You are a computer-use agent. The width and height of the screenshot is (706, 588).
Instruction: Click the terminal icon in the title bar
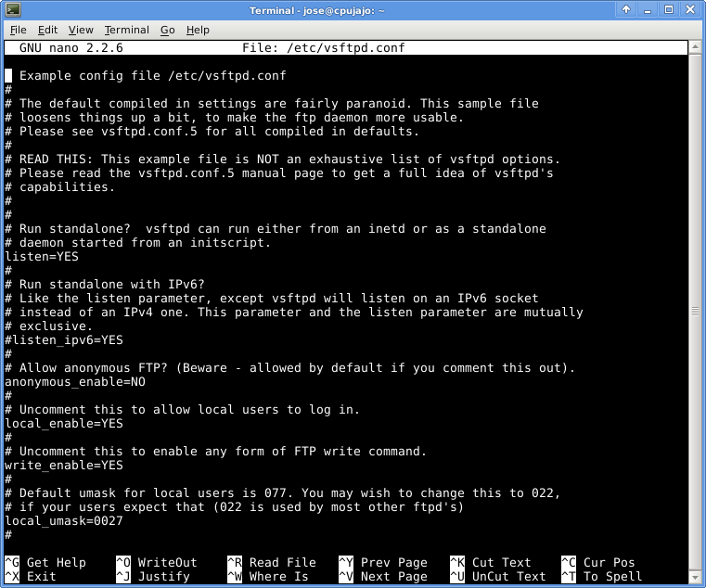pyautogui.click(x=12, y=10)
